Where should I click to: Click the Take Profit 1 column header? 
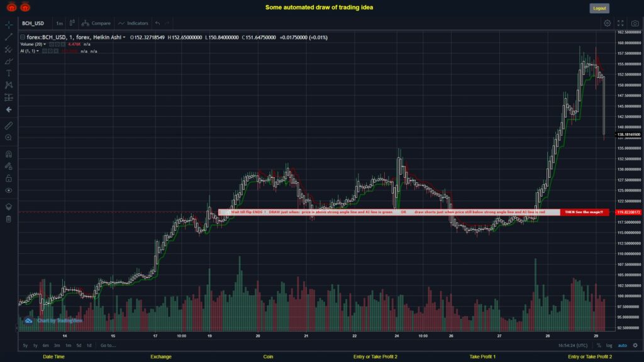[x=482, y=357]
